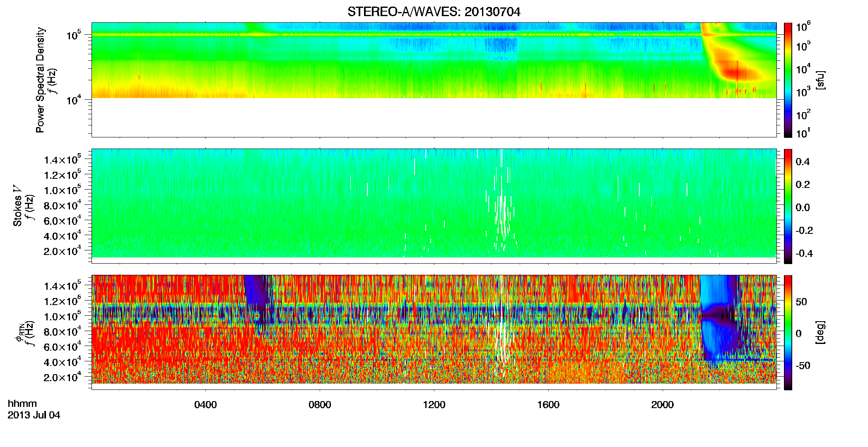Click the 0.2 tick on the Stokes color bar
The image size is (868, 447).
[803, 184]
